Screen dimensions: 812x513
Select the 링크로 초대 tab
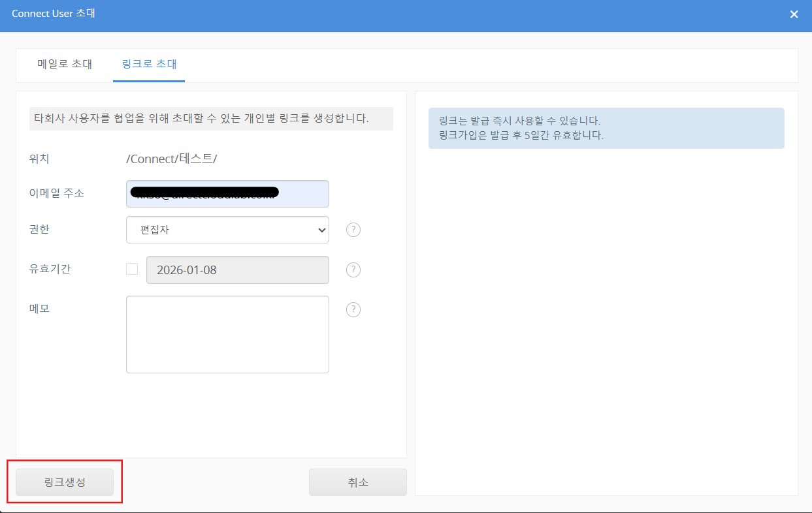pyautogui.click(x=149, y=64)
